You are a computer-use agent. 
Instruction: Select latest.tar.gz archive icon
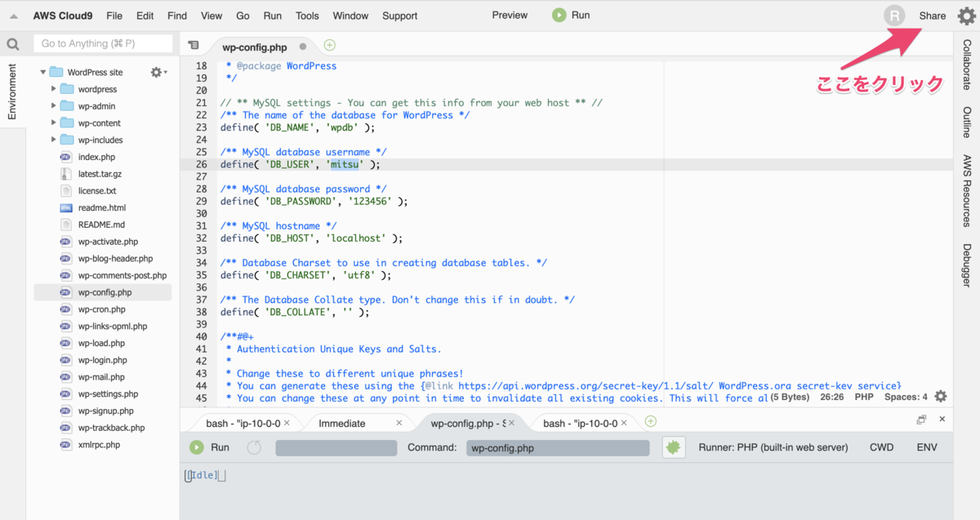[66, 174]
